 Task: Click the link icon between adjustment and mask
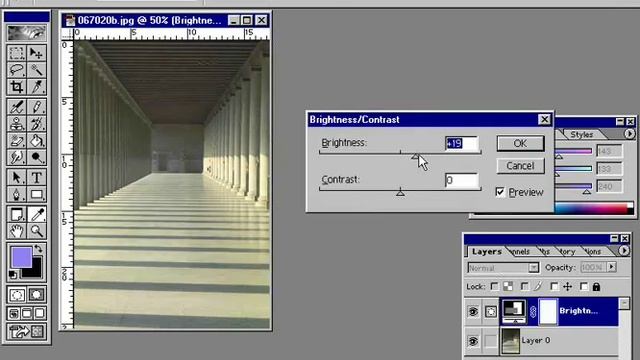(533, 312)
